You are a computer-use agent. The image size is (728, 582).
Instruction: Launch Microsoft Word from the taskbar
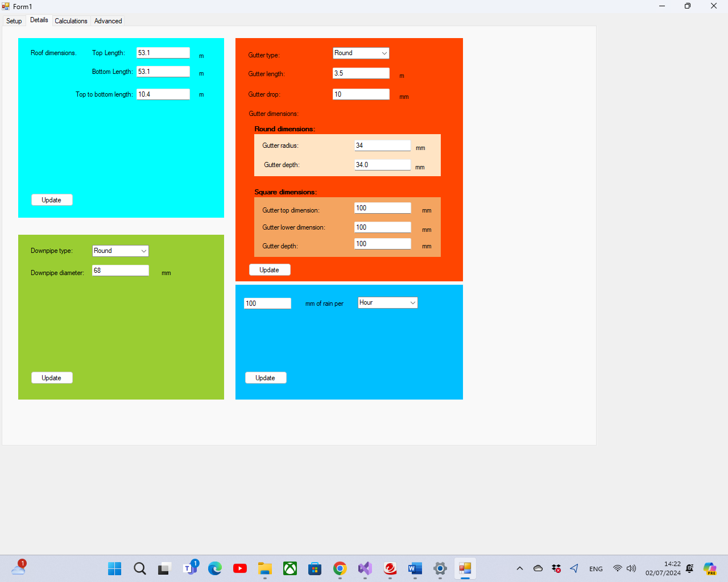pyautogui.click(x=415, y=568)
